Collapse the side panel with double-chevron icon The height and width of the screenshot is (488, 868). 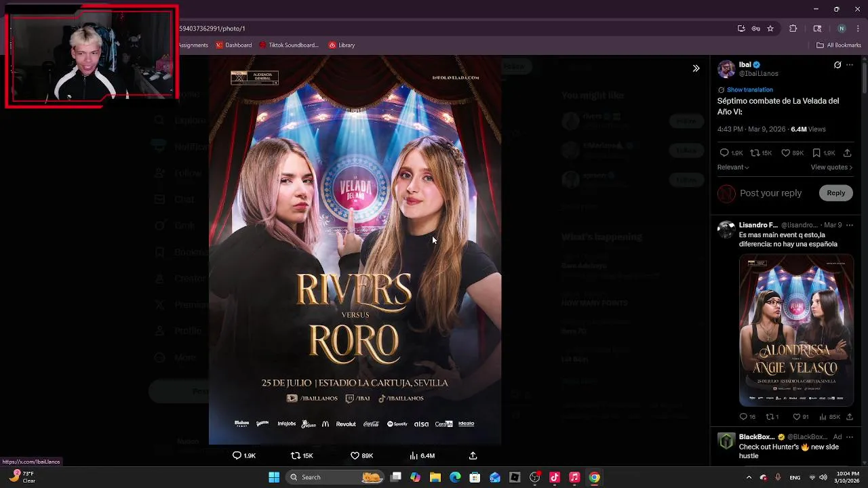coord(696,68)
